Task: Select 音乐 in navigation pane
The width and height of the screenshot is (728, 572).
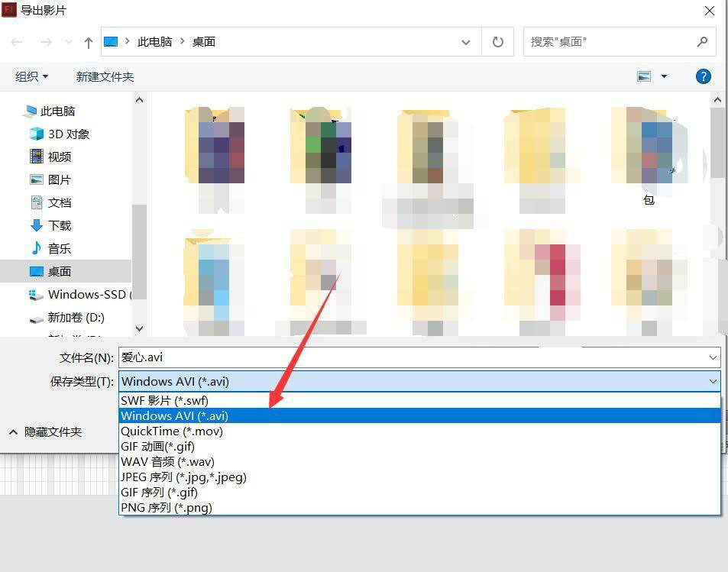Action: [59, 248]
